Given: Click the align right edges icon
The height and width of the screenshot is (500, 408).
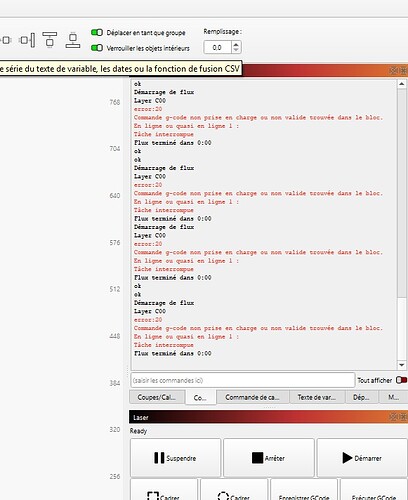Looking at the screenshot, I should [27, 40].
